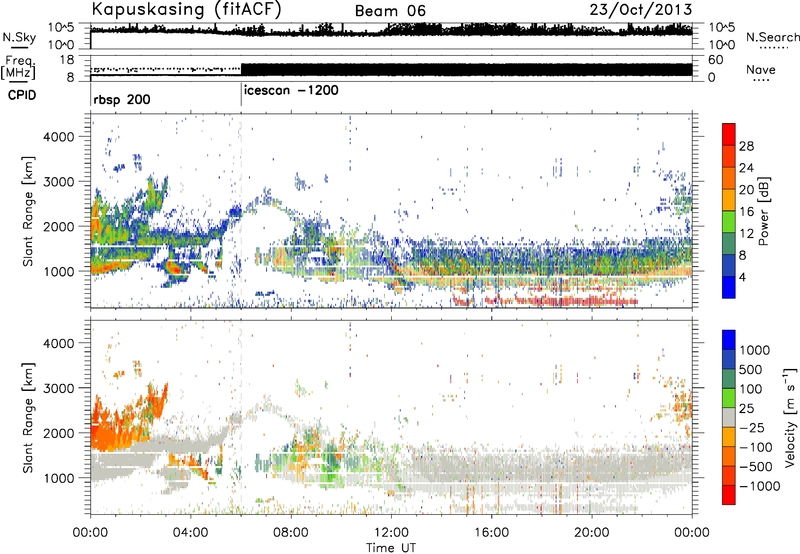
Task: Click the 'Nave' legend label
Action: (761, 70)
